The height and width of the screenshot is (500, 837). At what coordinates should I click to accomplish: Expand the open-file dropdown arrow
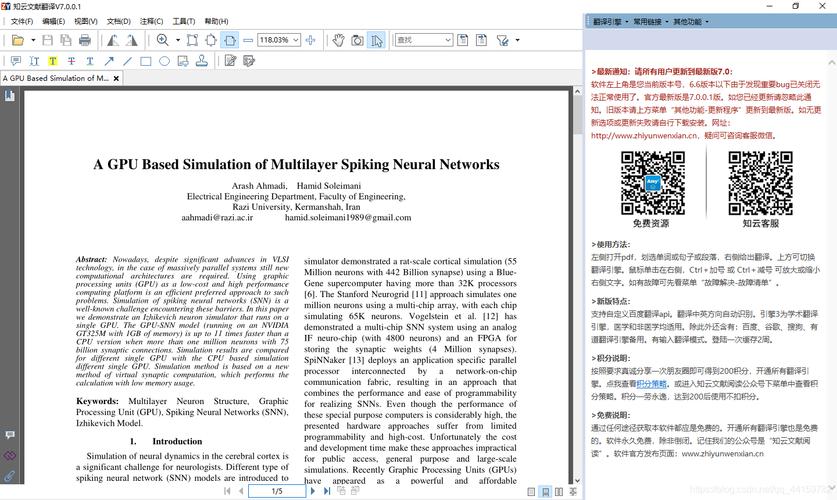tap(33, 40)
